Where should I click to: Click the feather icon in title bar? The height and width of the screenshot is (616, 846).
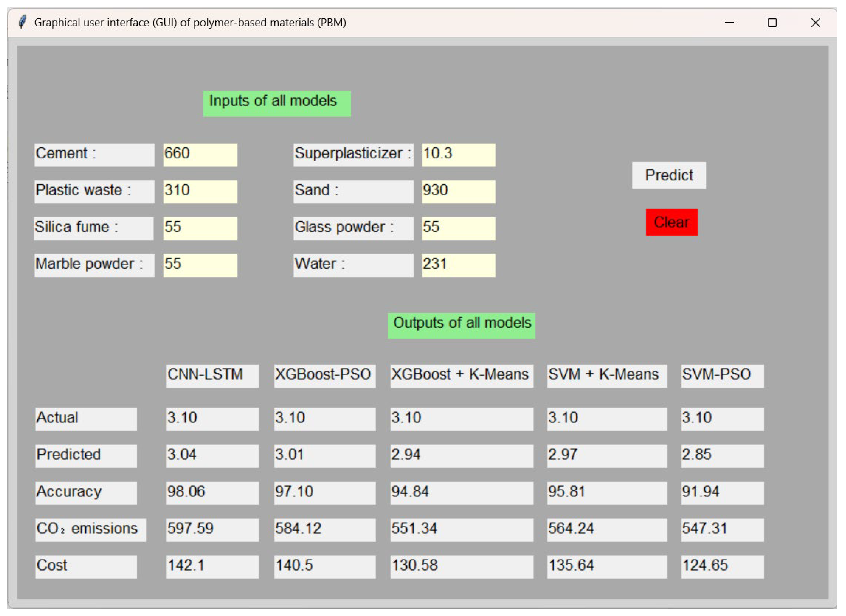point(22,22)
